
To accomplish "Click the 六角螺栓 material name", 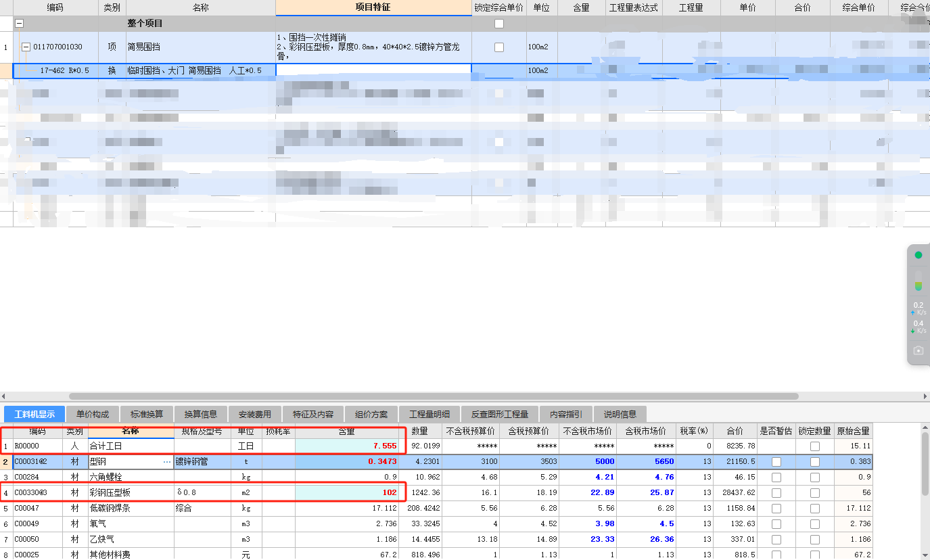I will (106, 477).
